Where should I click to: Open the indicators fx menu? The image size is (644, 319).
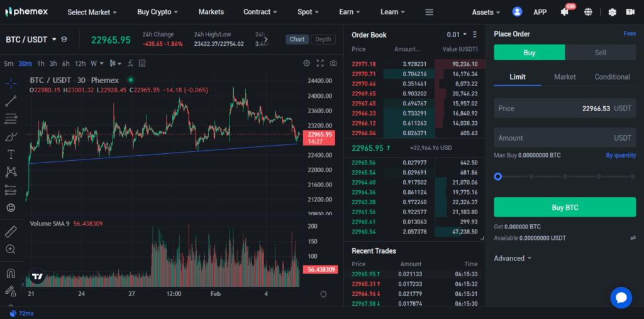tap(130, 63)
